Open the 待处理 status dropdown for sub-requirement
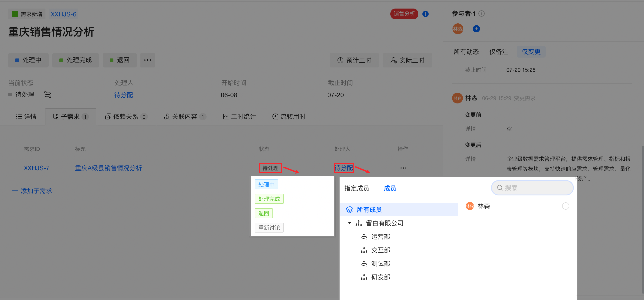Viewport: 644px width, 300px height. point(270,168)
